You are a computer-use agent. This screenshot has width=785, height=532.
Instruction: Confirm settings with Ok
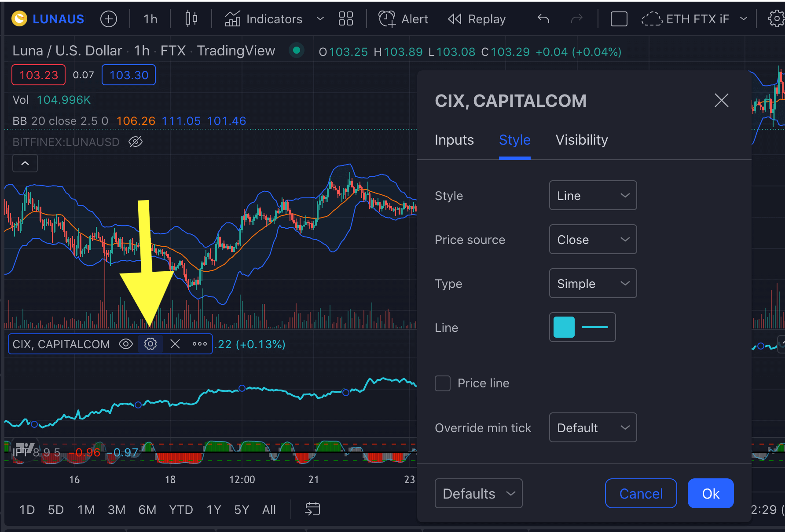coord(711,493)
